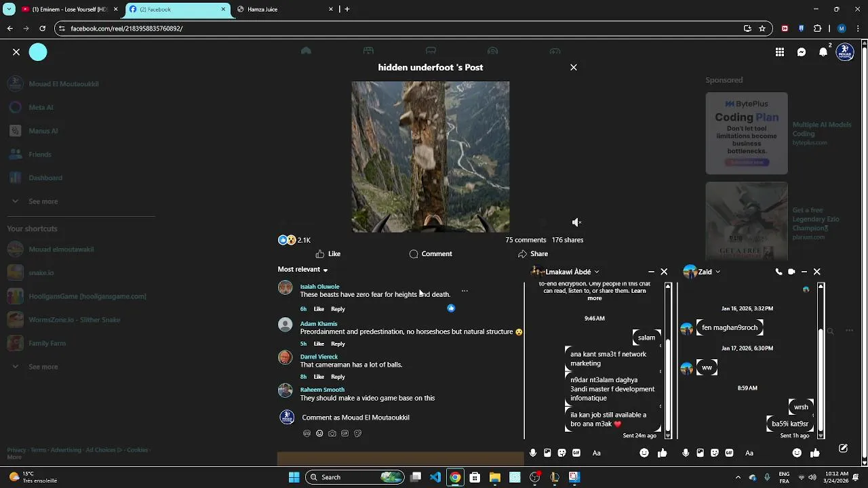Click the Aa message field in Zaid chat

[765, 453]
